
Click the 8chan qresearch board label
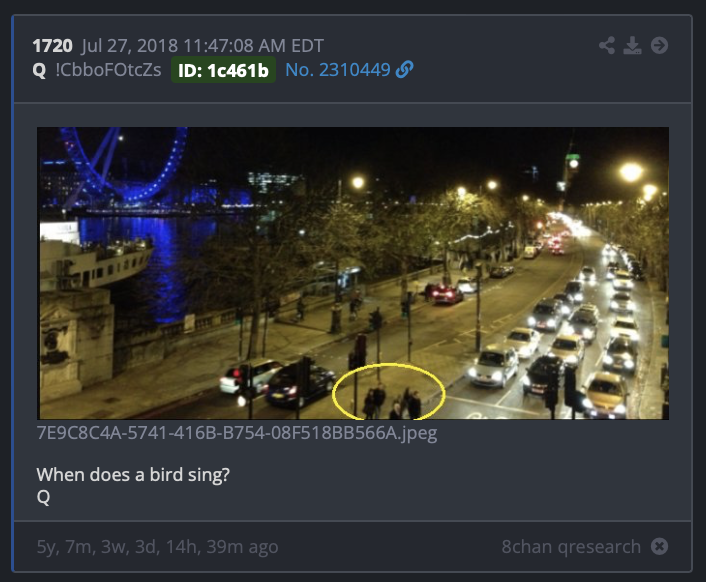571,546
